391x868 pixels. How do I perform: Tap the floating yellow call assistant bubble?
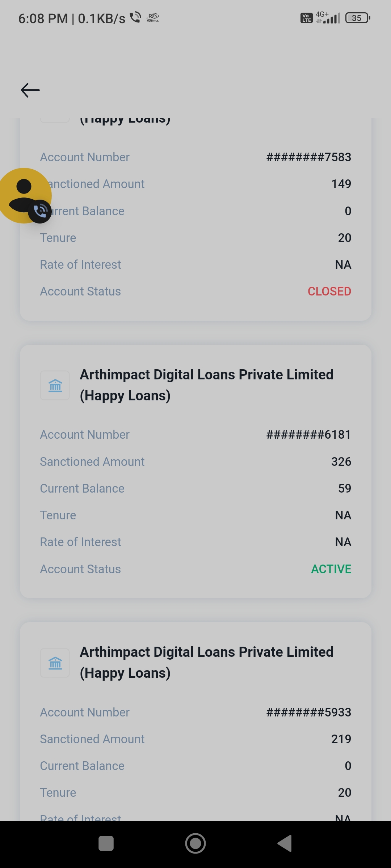point(25,195)
